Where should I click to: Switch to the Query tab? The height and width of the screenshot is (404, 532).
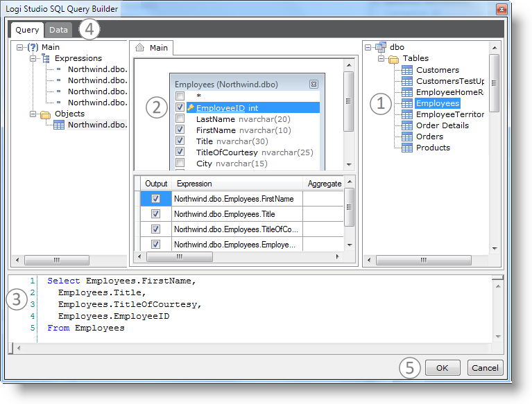tap(27, 30)
